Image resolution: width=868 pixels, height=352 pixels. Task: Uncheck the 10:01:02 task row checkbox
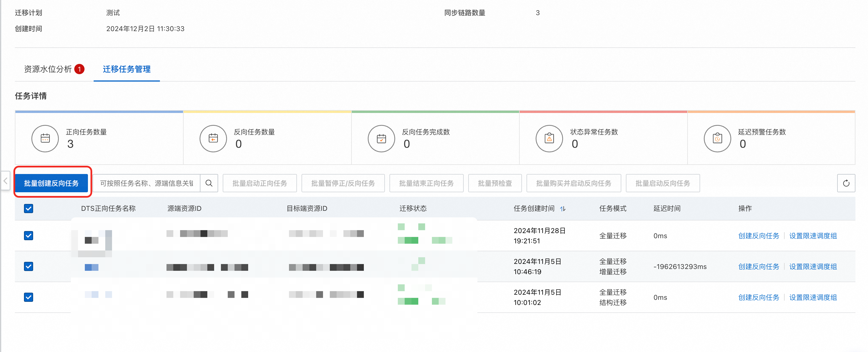click(29, 297)
